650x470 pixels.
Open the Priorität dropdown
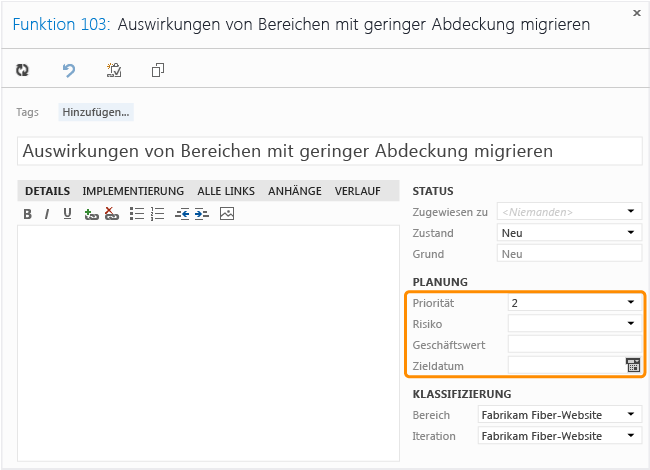point(631,303)
